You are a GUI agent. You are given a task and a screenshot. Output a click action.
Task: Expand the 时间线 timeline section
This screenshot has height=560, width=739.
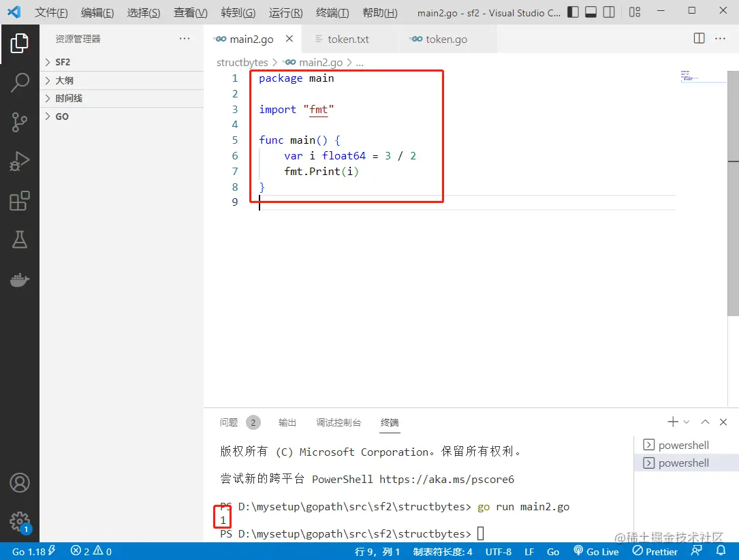[x=122, y=98]
